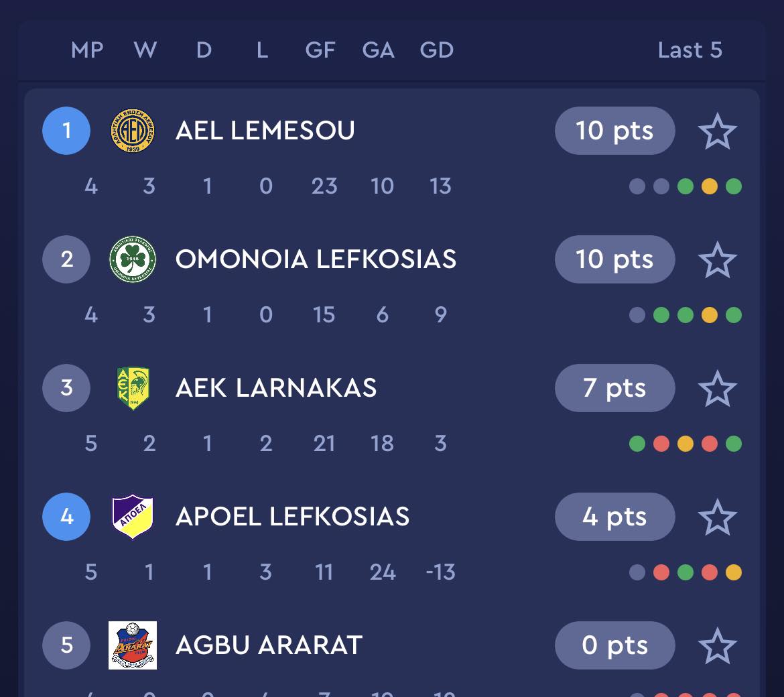Screen dimensions: 784x697
Task: Sort by the GD column header
Action: [x=436, y=50]
